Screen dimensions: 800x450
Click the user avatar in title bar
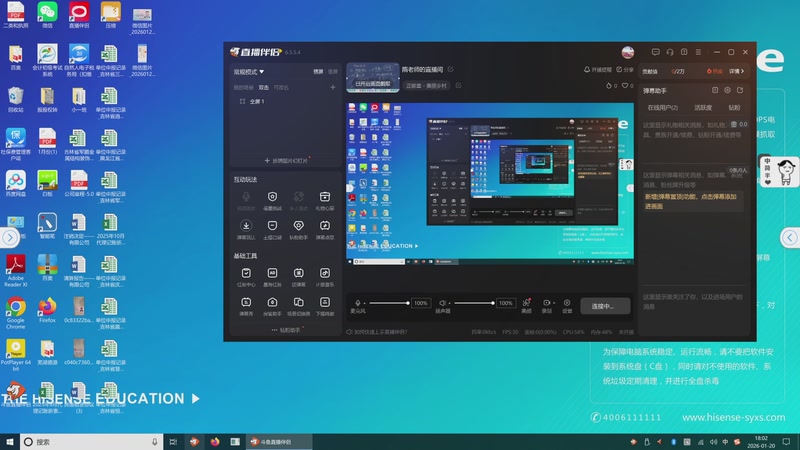(x=628, y=52)
